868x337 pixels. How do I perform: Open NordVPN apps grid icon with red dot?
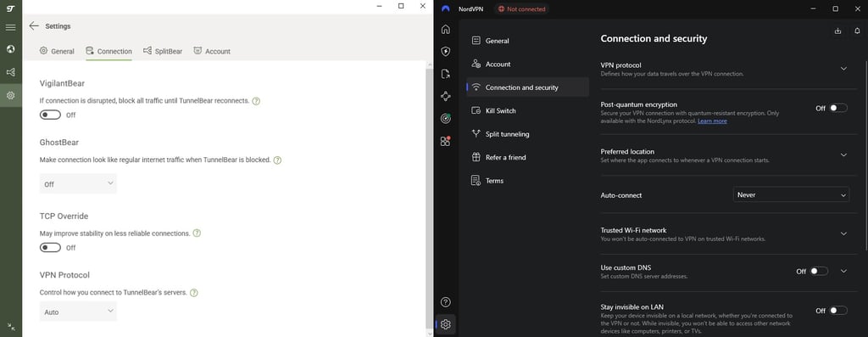(x=446, y=141)
